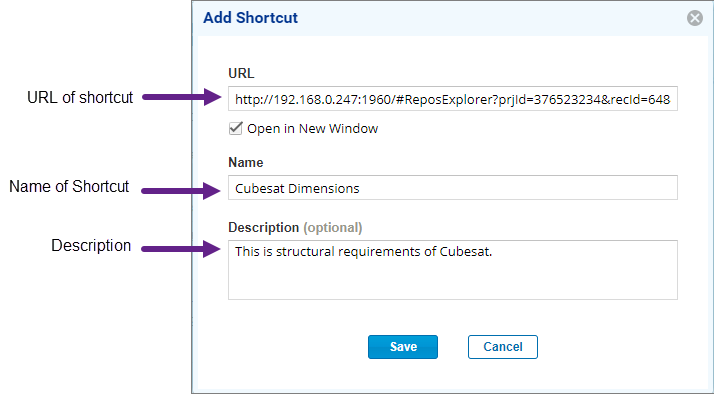This screenshot has width=714, height=400.
Task: Click the 'URL of shortcut' annotation text
Action: click(80, 97)
